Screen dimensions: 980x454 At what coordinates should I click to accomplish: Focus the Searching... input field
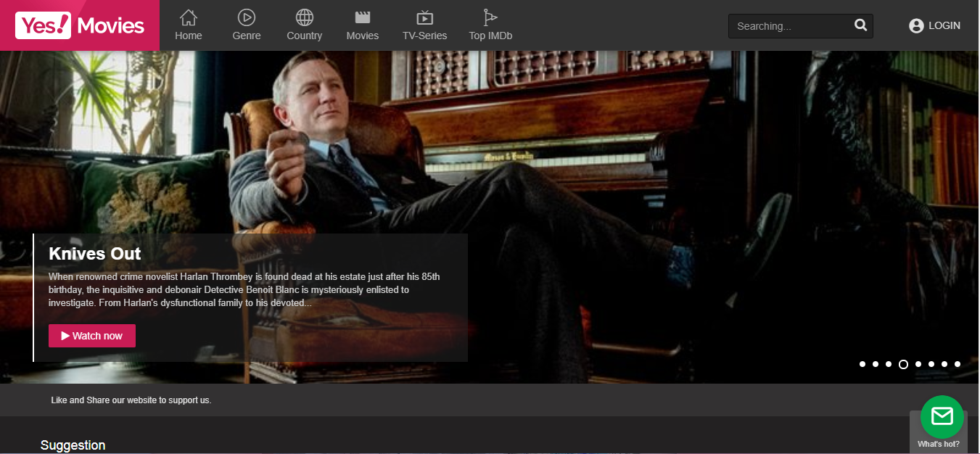(791, 26)
